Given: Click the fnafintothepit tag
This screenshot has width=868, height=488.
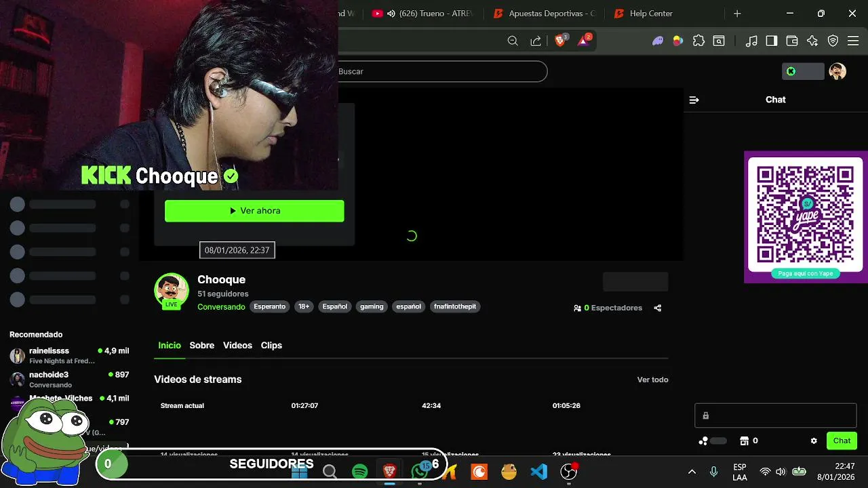Looking at the screenshot, I should tap(455, 306).
